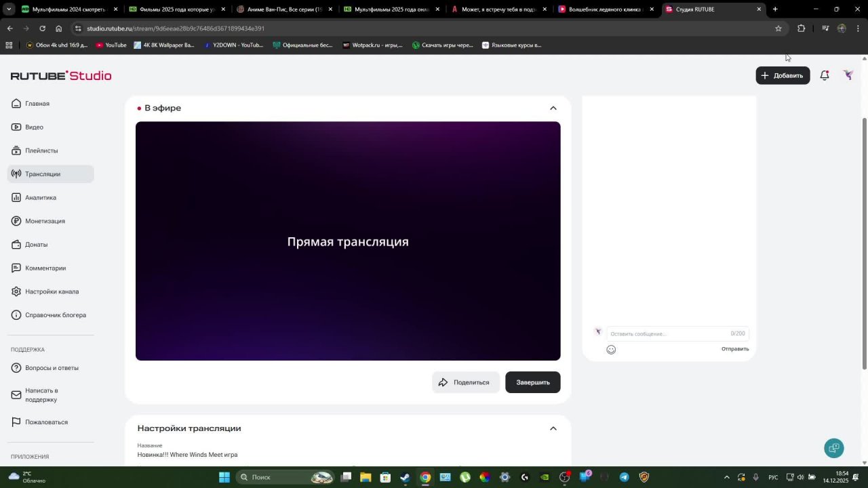Switch to the Аниме Ван-Пис tab

coord(285,9)
